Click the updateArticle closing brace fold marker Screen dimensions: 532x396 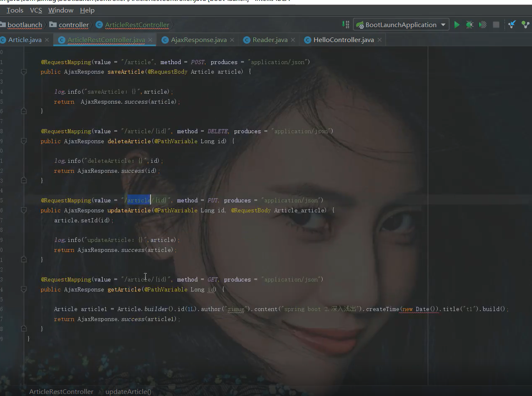click(x=24, y=259)
